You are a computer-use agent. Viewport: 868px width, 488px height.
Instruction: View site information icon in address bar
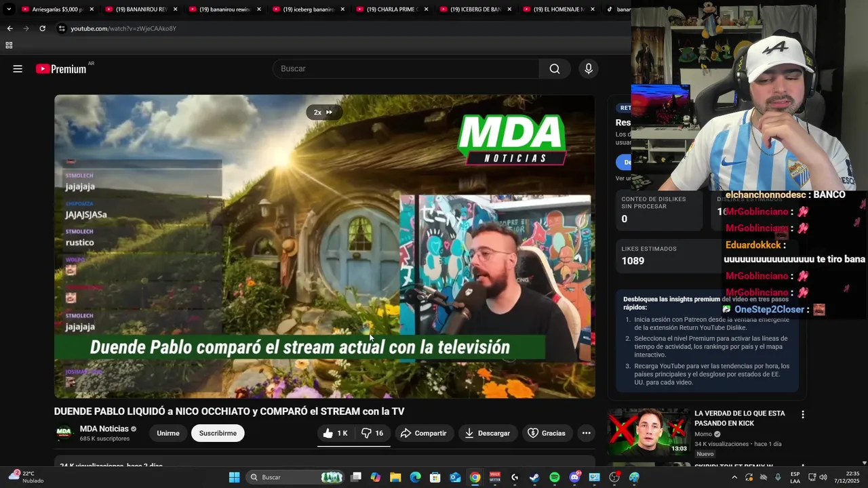62,28
